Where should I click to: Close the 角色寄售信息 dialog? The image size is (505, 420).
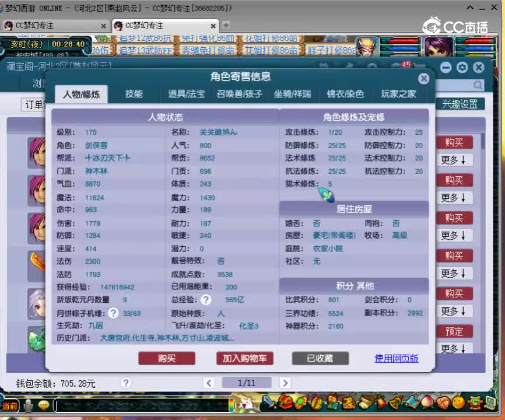click(x=423, y=79)
